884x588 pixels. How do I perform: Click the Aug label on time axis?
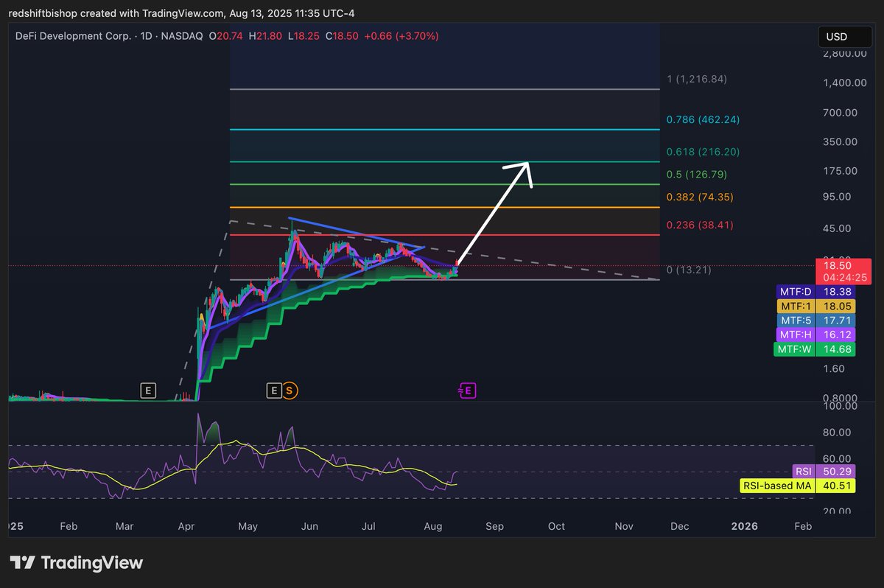pos(433,526)
